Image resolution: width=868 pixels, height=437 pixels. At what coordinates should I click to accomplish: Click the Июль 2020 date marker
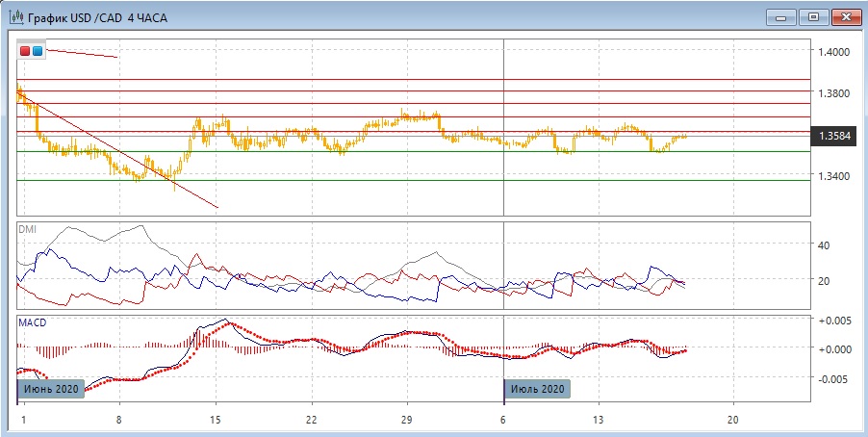(537, 389)
